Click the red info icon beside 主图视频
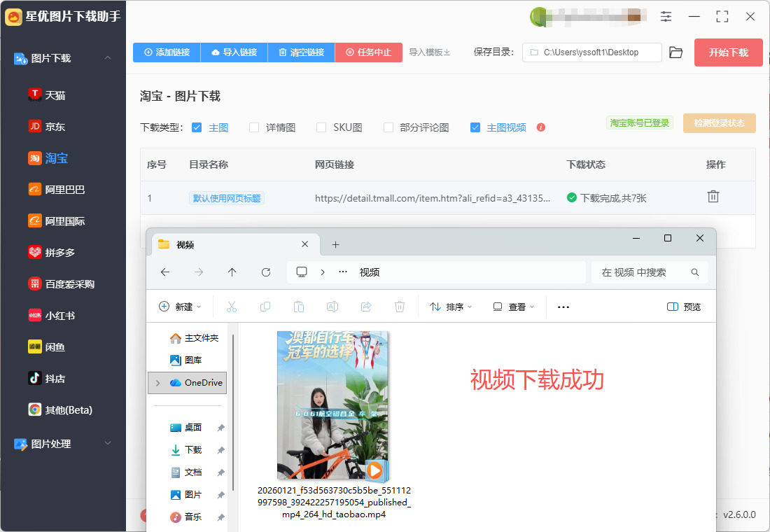770x532 pixels. point(541,127)
